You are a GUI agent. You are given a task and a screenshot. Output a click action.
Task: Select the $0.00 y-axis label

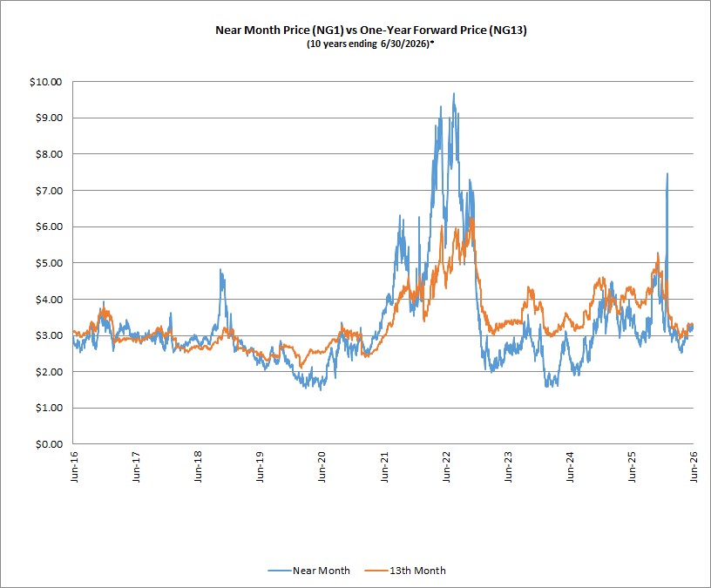[x=49, y=444]
